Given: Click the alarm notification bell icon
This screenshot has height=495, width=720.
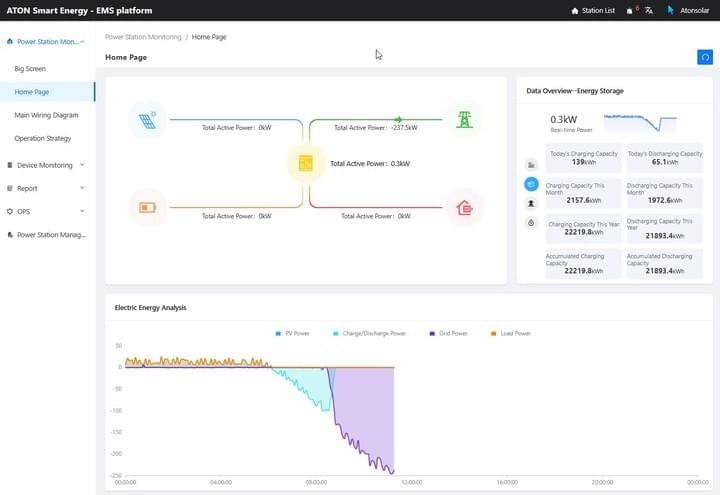Looking at the screenshot, I should [x=630, y=11].
